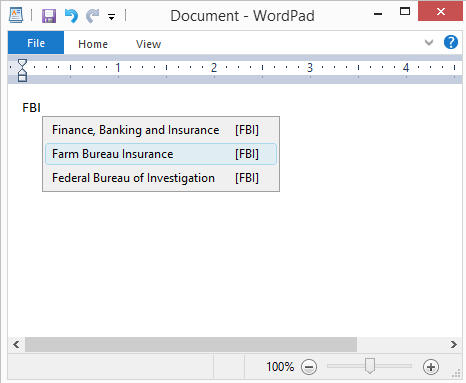Minimize the WordPad window
The image size is (466, 383).
[378, 14]
